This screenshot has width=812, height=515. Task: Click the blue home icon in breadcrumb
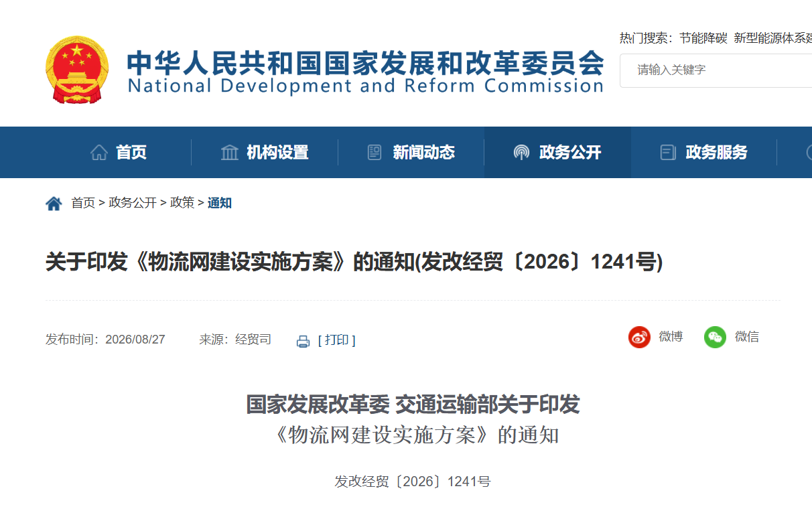point(54,203)
